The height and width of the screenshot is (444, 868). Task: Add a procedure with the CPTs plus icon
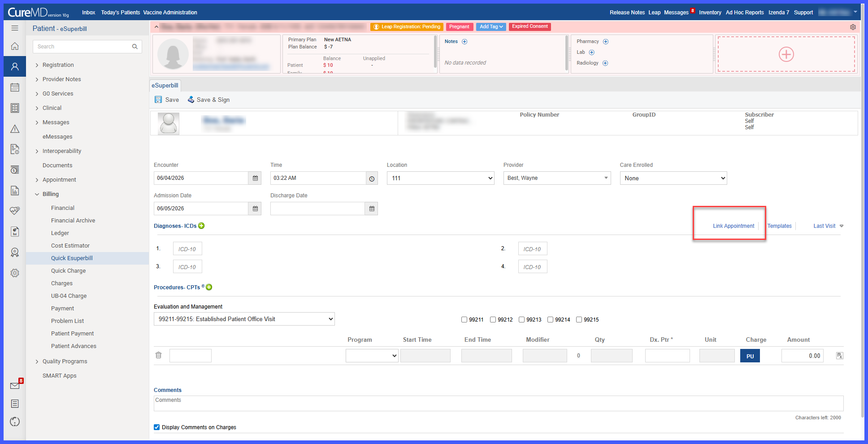point(209,287)
